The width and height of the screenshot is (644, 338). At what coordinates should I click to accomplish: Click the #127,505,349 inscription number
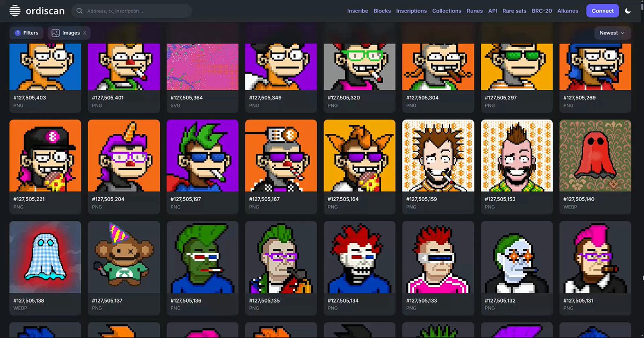click(x=265, y=98)
